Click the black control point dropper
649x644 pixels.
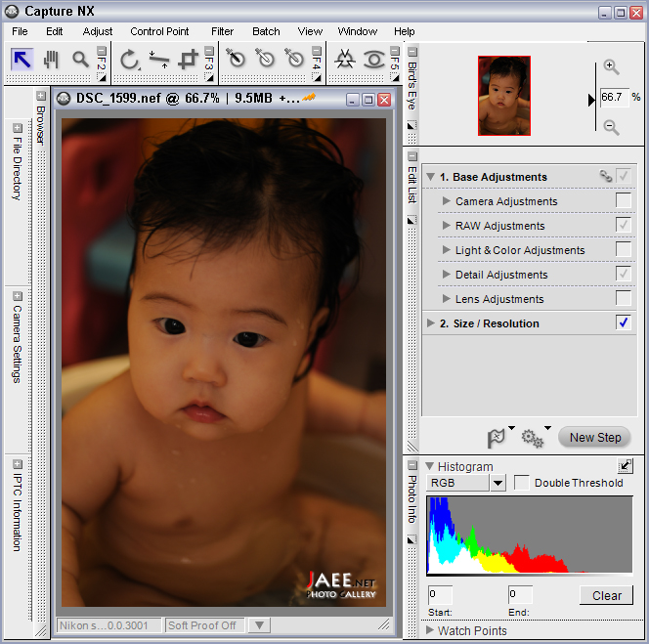[x=235, y=60]
